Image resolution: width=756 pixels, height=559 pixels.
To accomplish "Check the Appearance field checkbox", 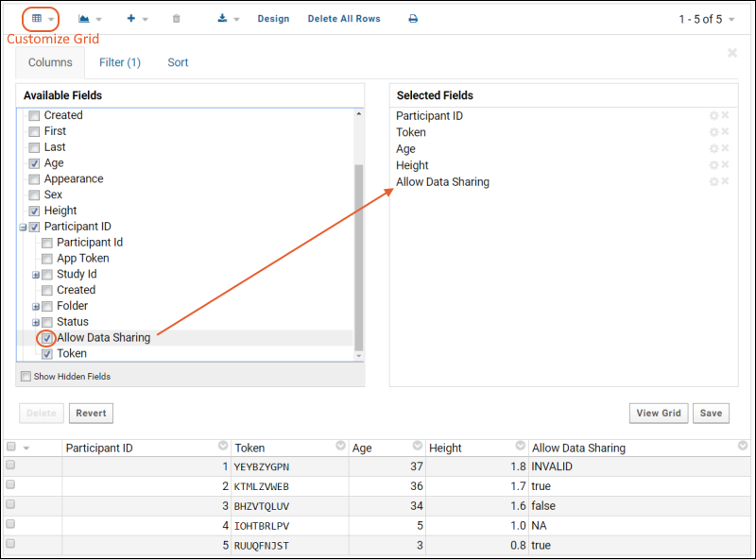I will 34,179.
